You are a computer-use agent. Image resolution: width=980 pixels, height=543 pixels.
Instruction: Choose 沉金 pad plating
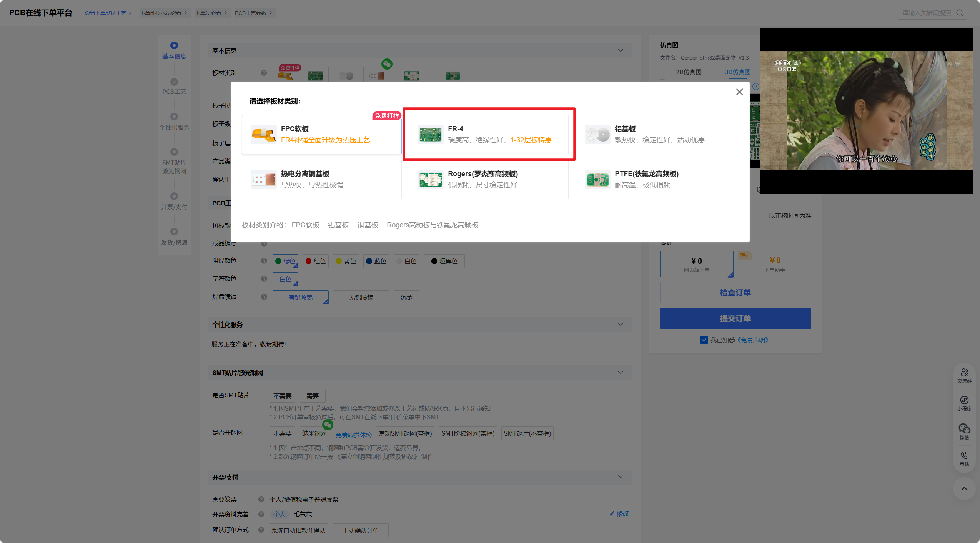(406, 297)
